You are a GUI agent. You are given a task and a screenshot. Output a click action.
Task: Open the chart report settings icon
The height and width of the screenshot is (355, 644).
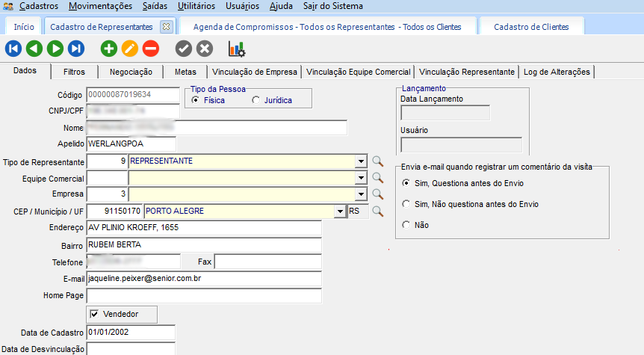pos(237,49)
